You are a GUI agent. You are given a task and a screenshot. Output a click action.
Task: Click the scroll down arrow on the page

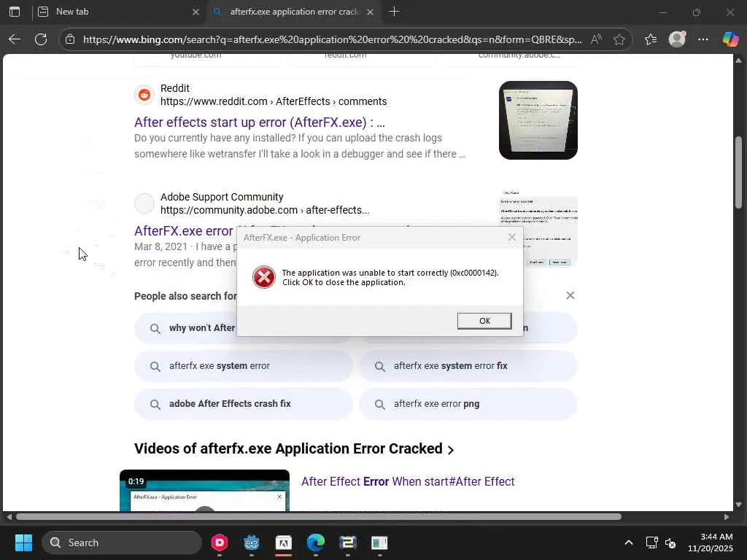click(x=738, y=505)
